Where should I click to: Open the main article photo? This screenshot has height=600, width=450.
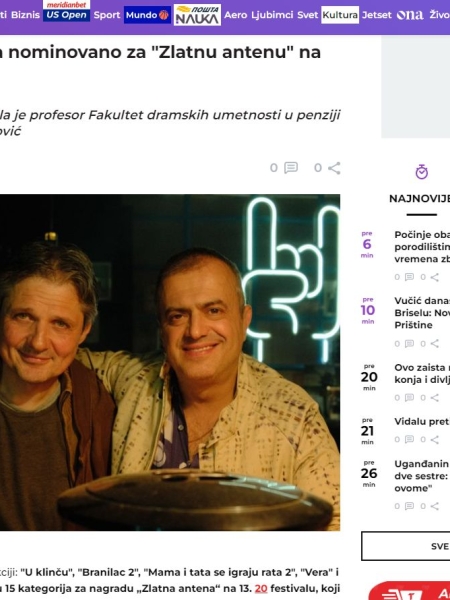coord(170,362)
